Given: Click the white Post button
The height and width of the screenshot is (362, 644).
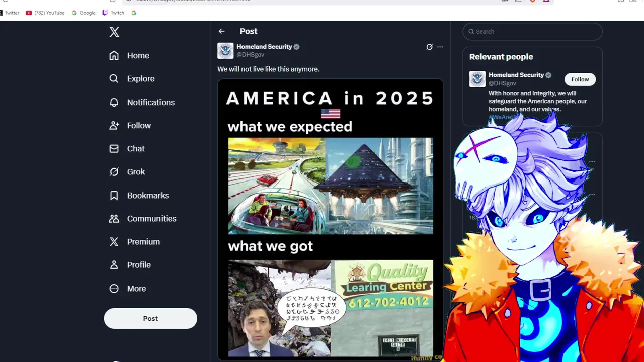Looking at the screenshot, I should (150, 319).
